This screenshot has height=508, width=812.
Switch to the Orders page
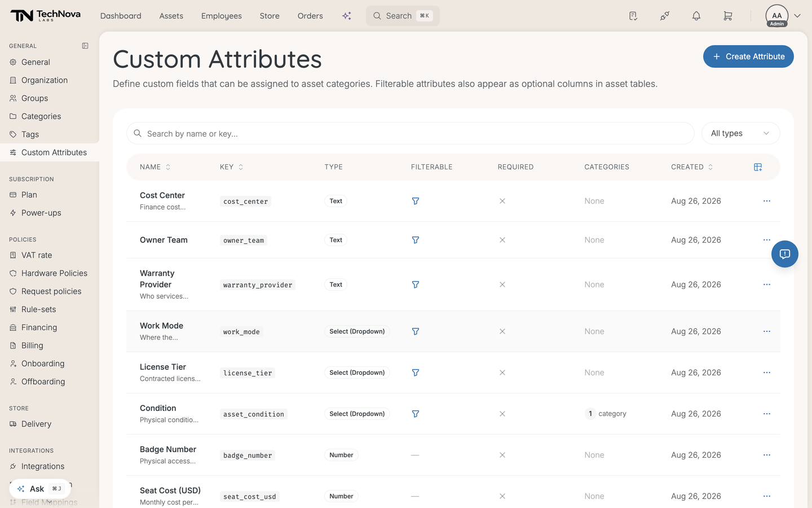pyautogui.click(x=310, y=16)
